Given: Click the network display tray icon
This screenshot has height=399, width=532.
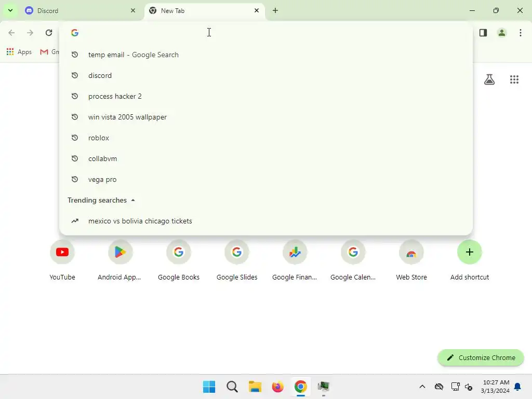Looking at the screenshot, I should (455, 387).
